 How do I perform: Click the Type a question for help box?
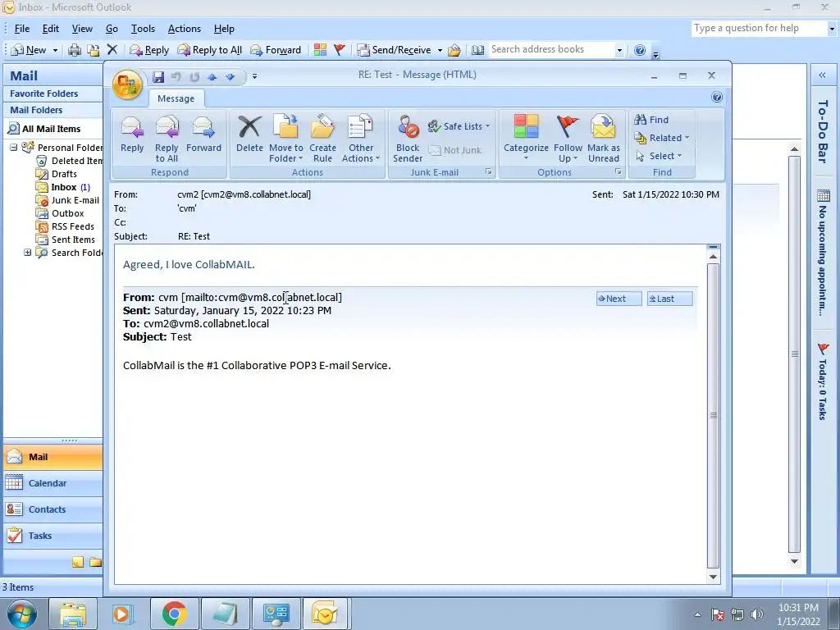tap(758, 28)
